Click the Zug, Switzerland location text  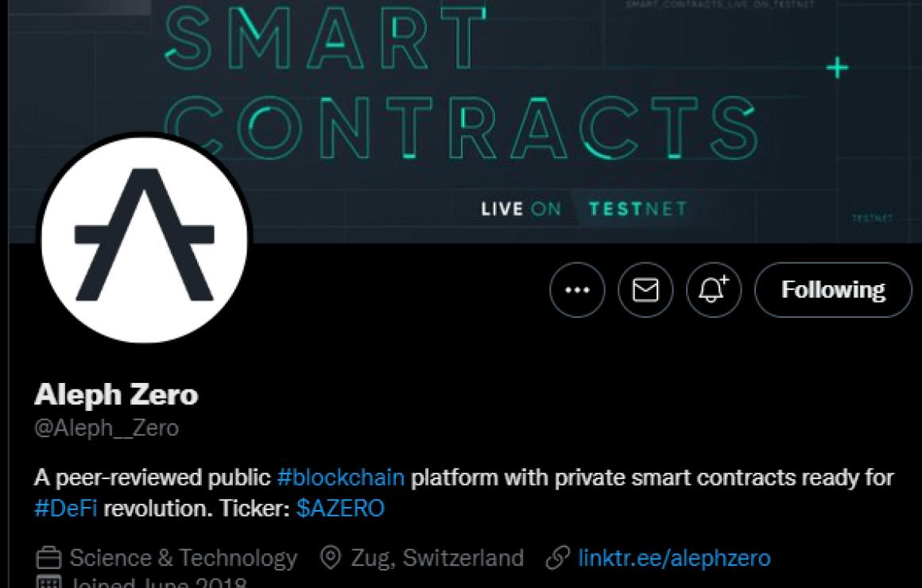coord(437,558)
